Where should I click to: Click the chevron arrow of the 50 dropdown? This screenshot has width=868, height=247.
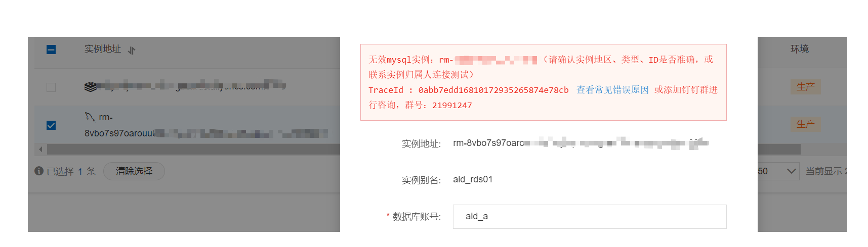click(792, 171)
